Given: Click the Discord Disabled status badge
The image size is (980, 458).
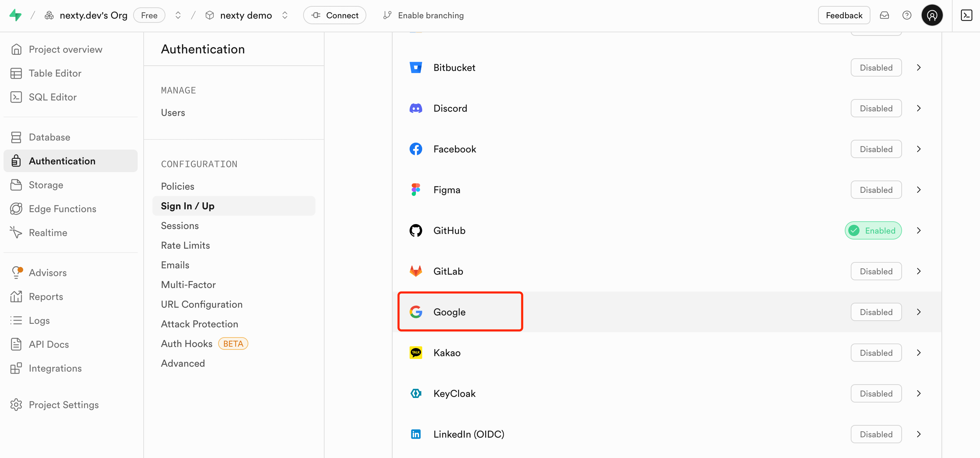Looking at the screenshot, I should (876, 109).
